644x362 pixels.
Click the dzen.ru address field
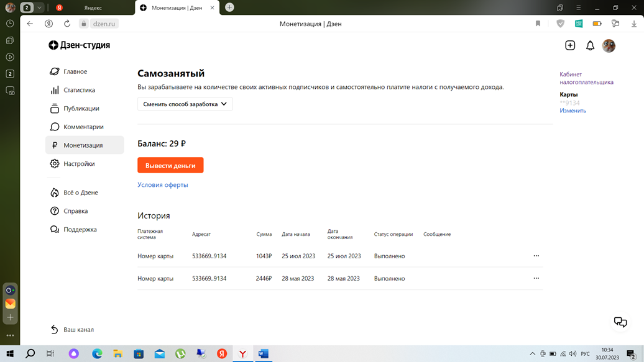(x=104, y=24)
